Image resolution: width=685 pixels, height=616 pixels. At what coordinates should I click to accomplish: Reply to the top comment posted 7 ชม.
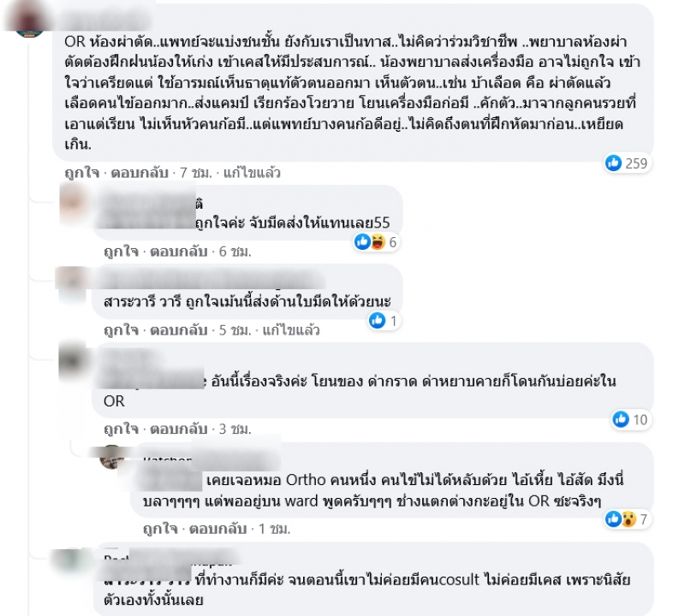point(140,173)
